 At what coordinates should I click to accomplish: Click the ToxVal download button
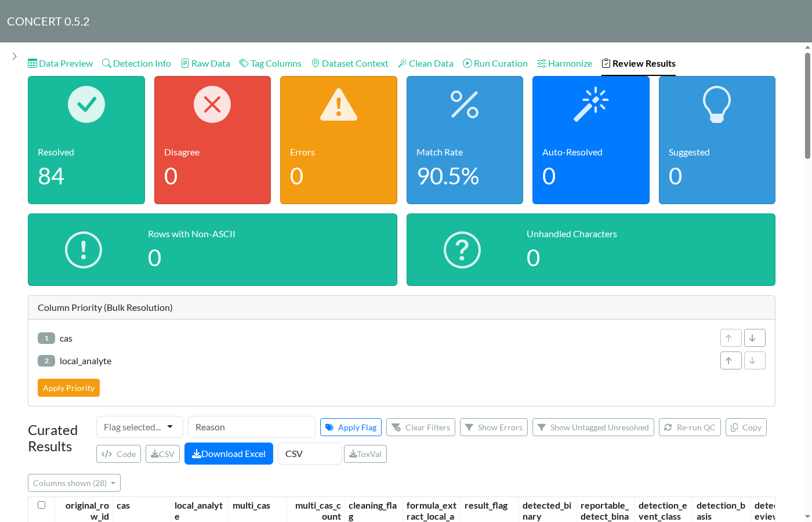(x=365, y=454)
